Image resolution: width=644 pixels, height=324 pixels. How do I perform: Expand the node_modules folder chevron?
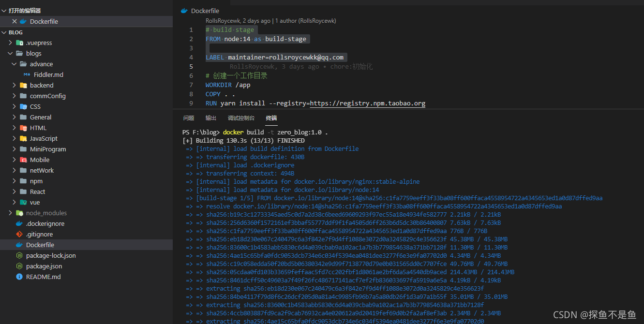tap(11, 213)
